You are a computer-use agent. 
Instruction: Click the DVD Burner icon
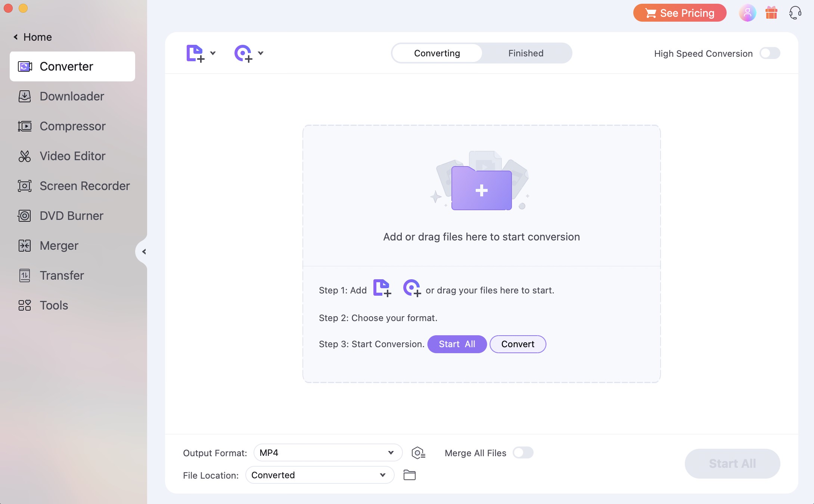click(24, 215)
